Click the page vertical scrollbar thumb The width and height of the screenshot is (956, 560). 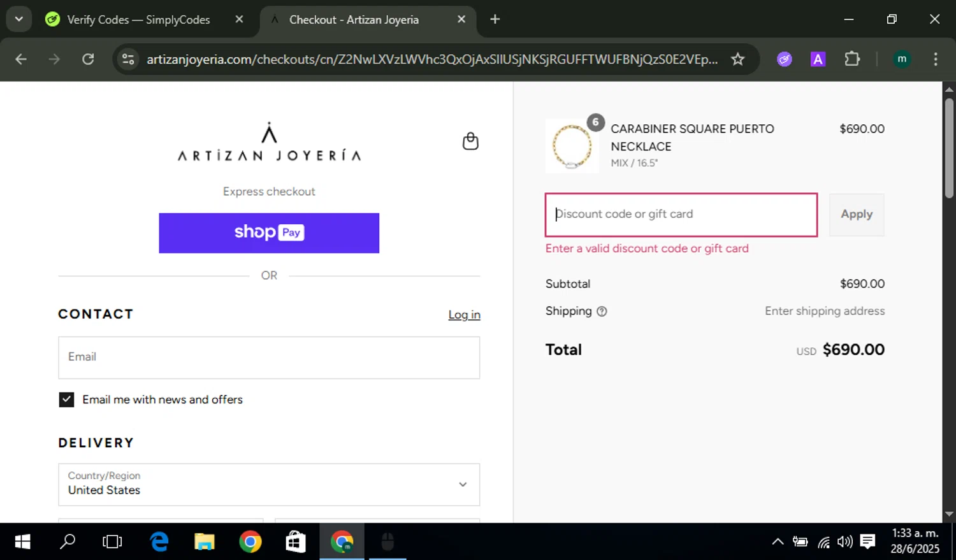949,148
